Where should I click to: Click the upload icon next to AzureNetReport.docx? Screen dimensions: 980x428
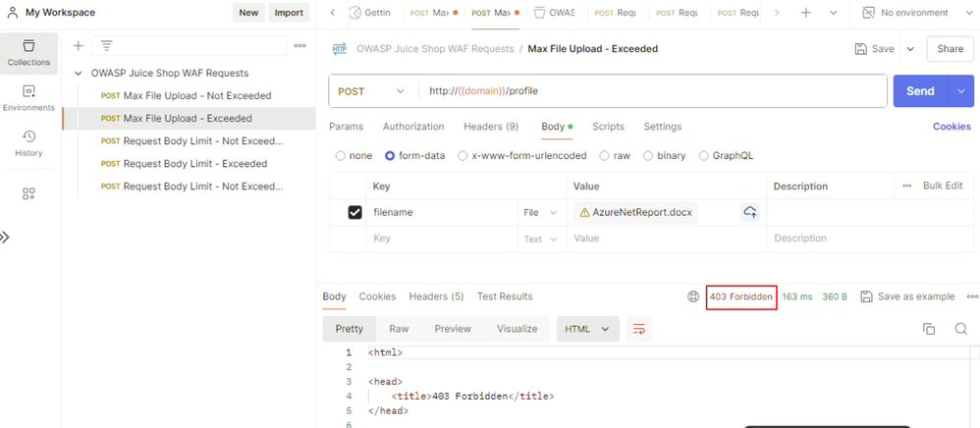[x=750, y=212]
